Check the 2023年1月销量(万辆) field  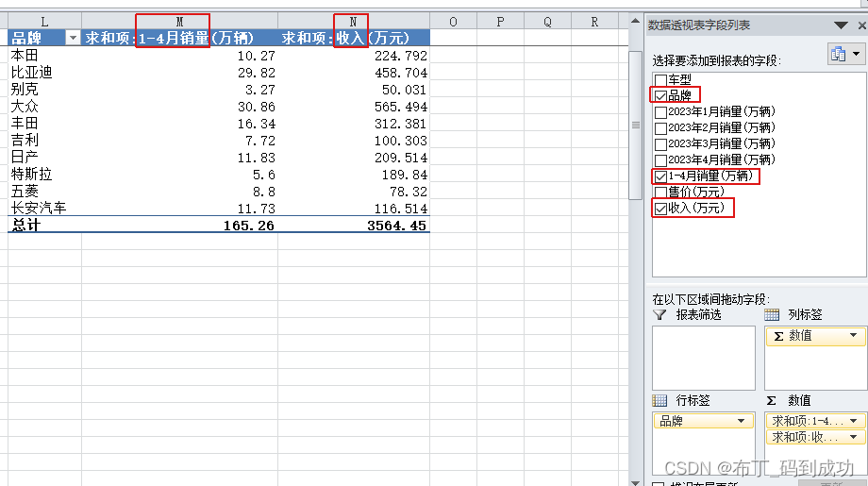point(660,112)
